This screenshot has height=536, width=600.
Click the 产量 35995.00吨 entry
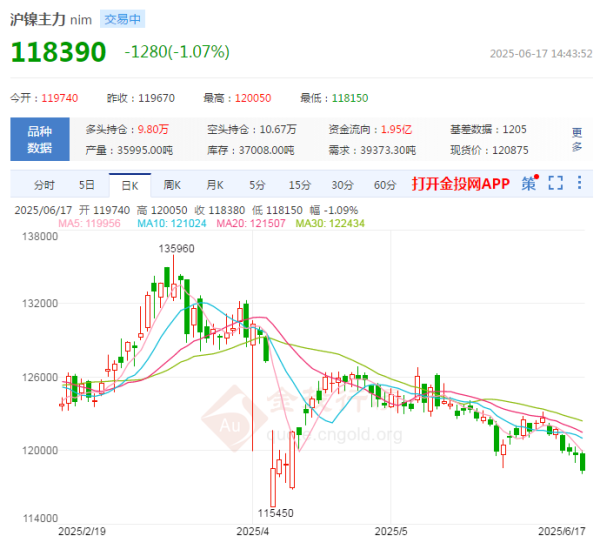click(x=129, y=150)
